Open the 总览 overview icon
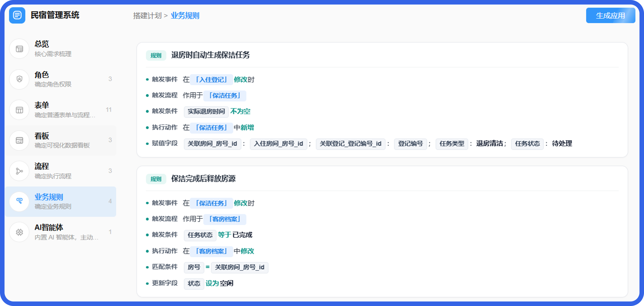 (x=19, y=49)
